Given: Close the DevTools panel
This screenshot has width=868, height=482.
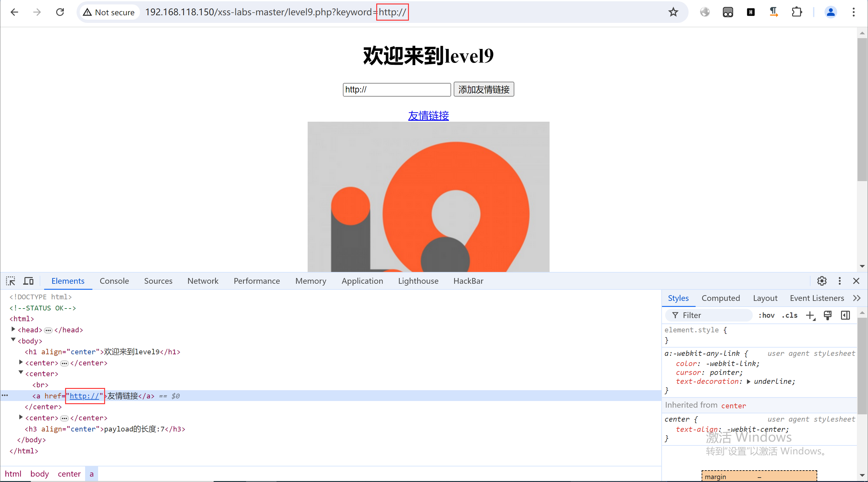Looking at the screenshot, I should point(856,281).
